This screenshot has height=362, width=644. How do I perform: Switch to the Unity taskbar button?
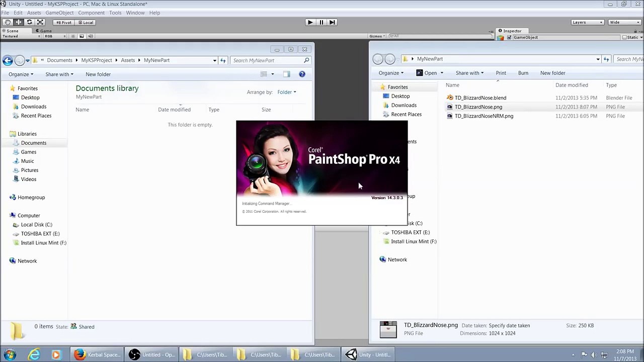[x=368, y=354]
